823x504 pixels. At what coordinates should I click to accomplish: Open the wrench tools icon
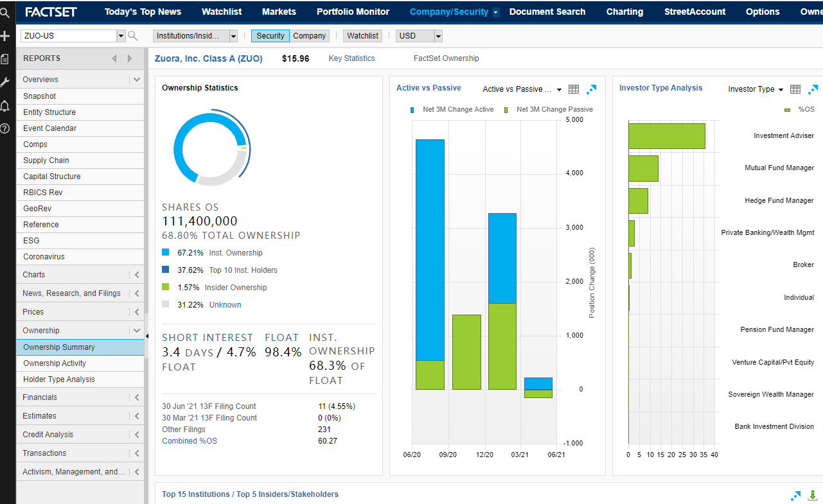(x=5, y=82)
